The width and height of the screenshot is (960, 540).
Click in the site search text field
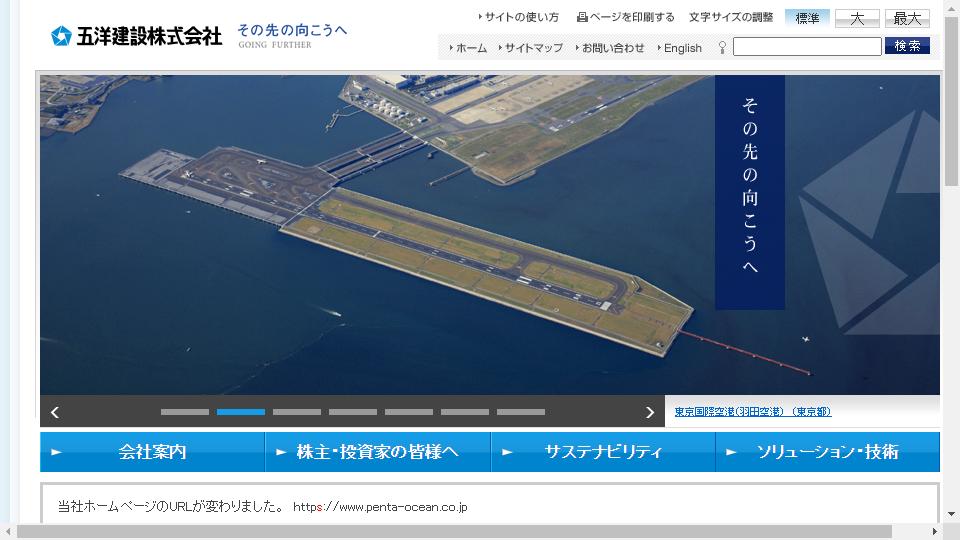coord(807,47)
